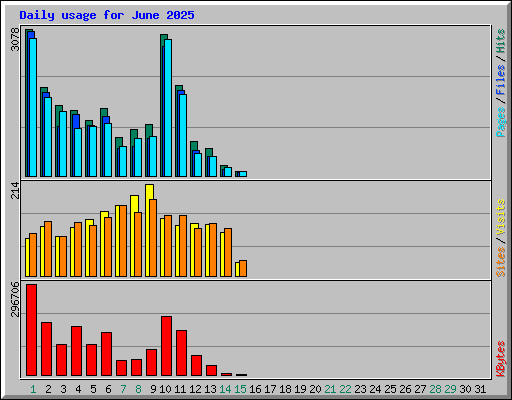Click the day 1 red KBytes bar
Screen dimensions: 512x400
pos(31,330)
